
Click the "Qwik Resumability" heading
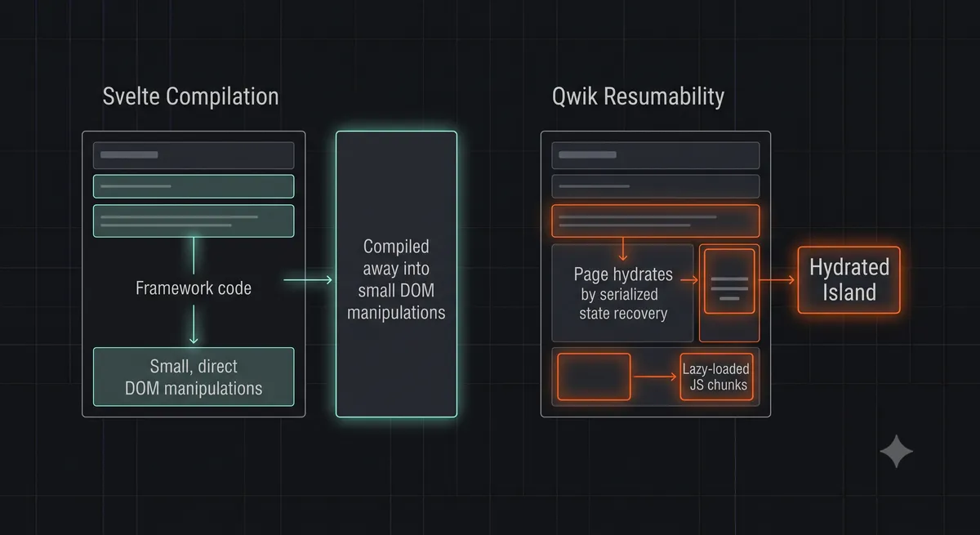click(x=638, y=96)
